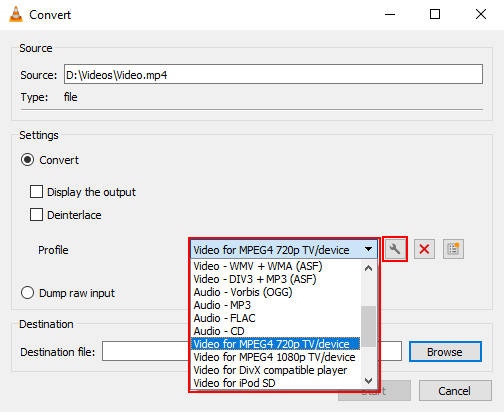Pick highlighted Video for MPEG4 720p TV/device entry
This screenshot has height=412, width=504.
(275, 344)
